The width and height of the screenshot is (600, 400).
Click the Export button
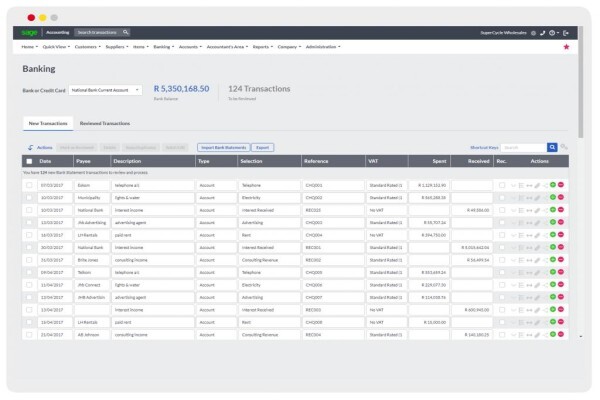tap(262, 147)
